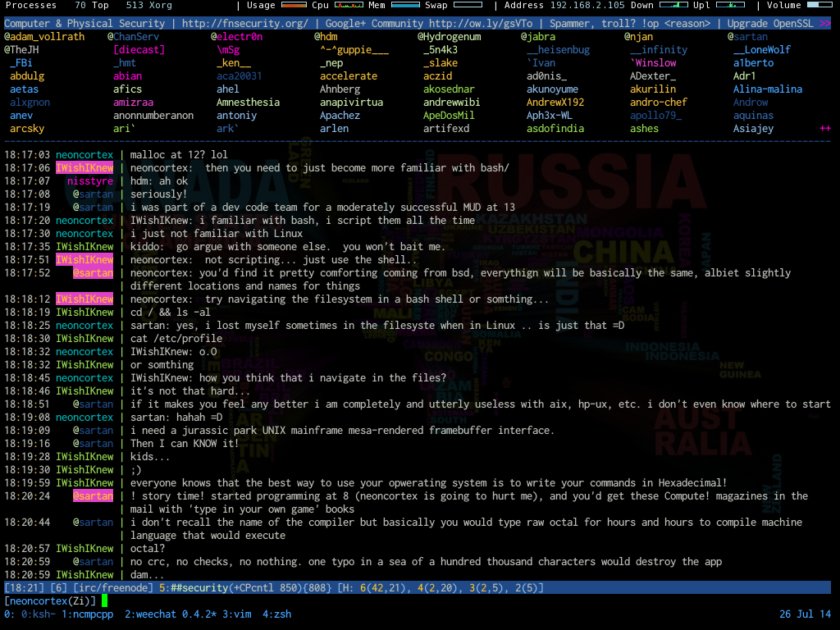Image resolution: width=840 pixels, height=630 pixels.
Task: Select nick @adam_vollrath in nicklist
Action: (x=44, y=37)
